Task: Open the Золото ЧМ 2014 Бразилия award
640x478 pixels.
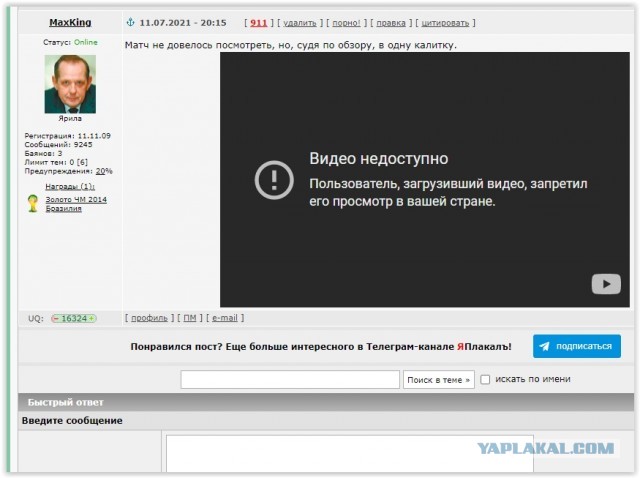Action: (76, 204)
